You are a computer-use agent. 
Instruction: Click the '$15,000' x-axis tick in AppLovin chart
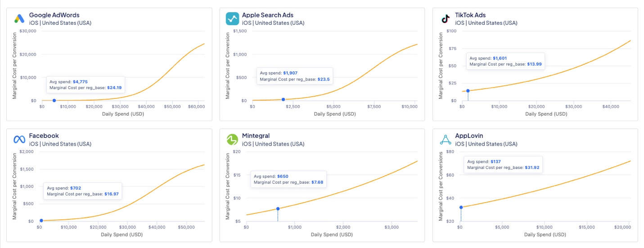[x=587, y=227]
